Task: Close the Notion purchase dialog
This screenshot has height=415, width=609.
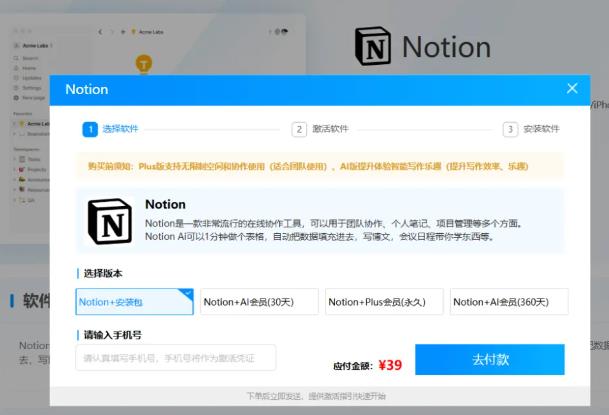Action: tap(572, 89)
